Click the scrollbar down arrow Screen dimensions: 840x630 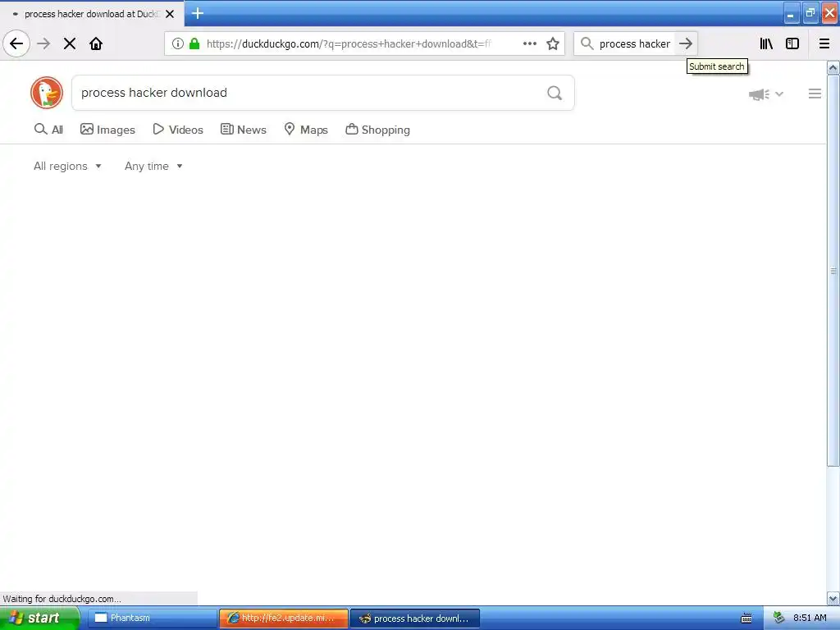tap(833, 598)
